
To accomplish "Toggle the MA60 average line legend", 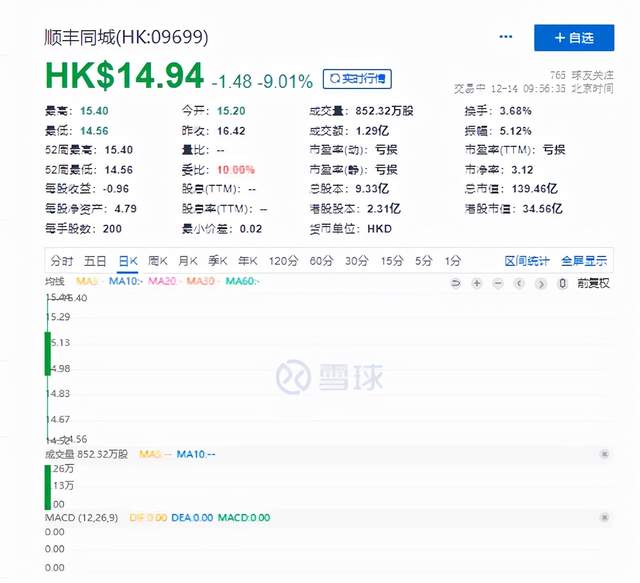I will 242,281.
